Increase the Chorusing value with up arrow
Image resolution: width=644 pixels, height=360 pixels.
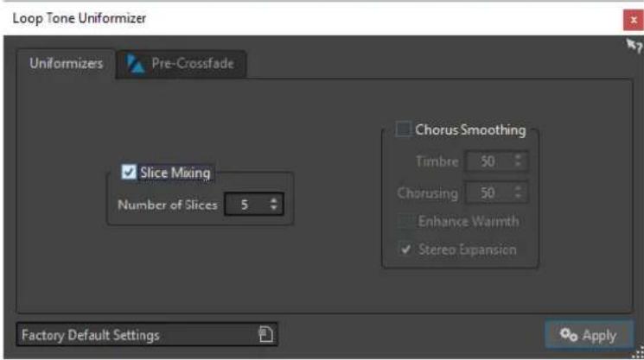518,188
